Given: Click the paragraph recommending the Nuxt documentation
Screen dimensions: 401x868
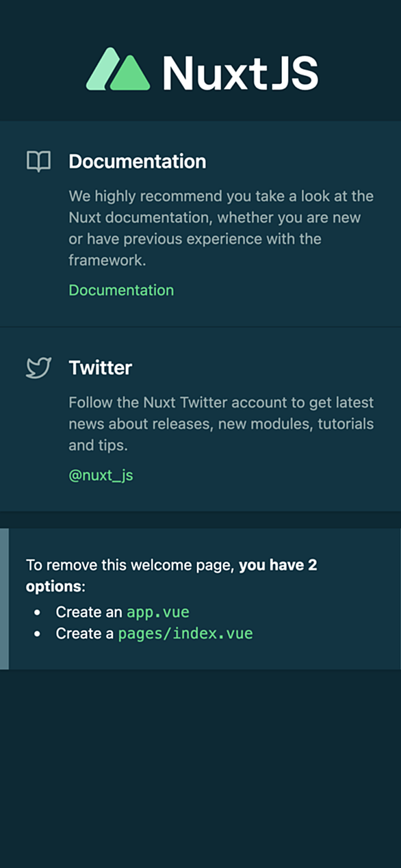Looking at the screenshot, I should (221, 228).
